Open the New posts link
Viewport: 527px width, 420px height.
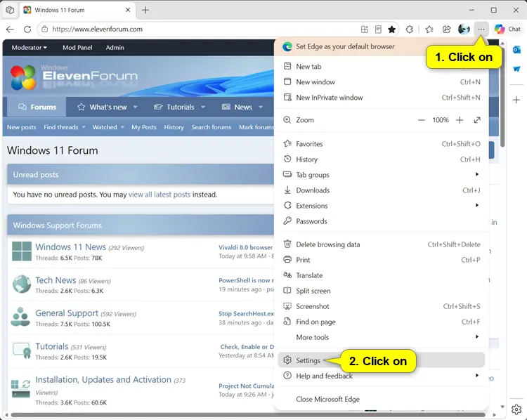pyautogui.click(x=21, y=127)
